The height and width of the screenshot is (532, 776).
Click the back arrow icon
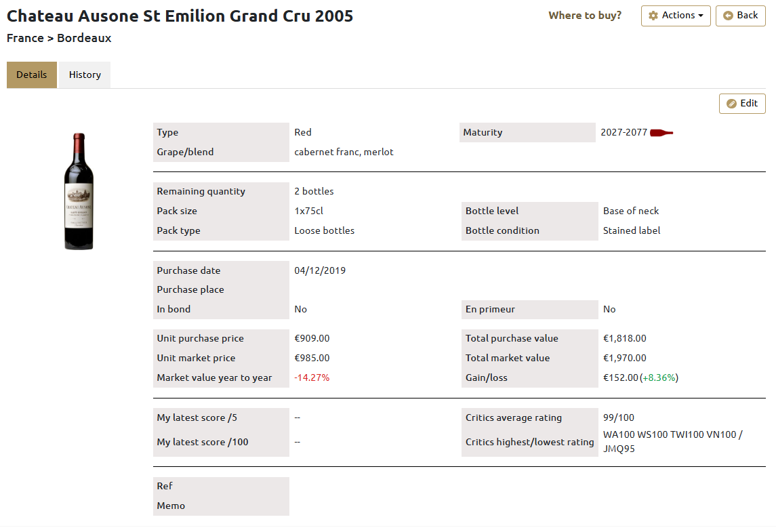point(728,16)
